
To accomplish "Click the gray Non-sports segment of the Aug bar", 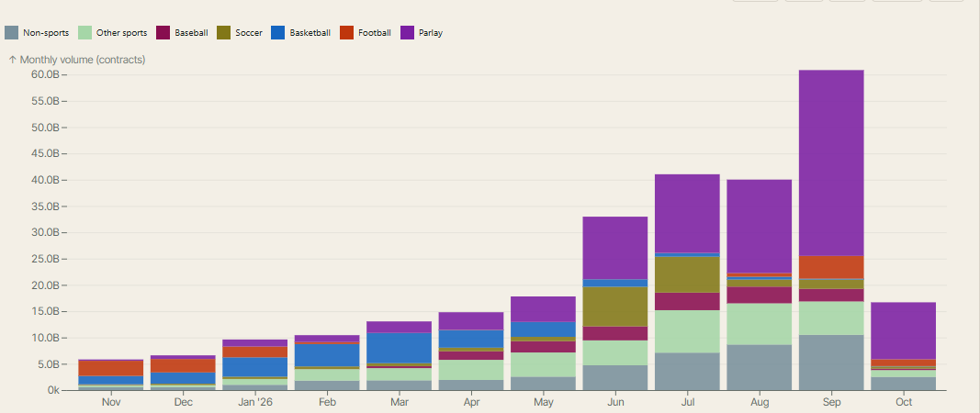I will [760, 367].
